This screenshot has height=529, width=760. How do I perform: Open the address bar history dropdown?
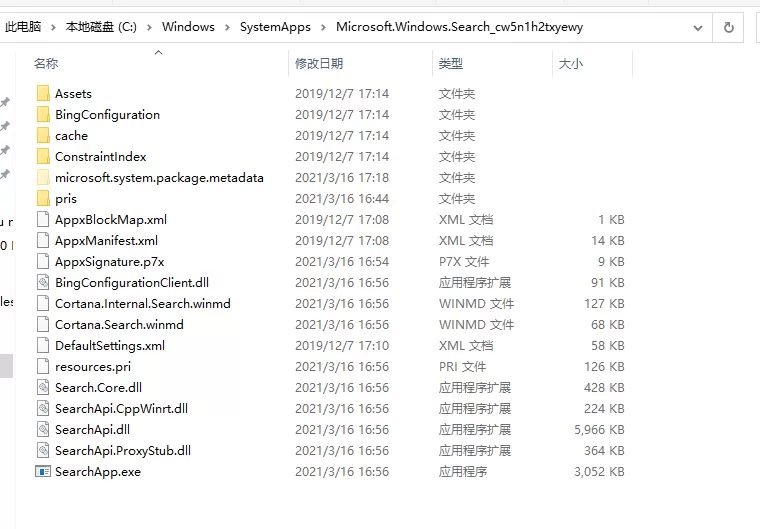[x=698, y=28]
